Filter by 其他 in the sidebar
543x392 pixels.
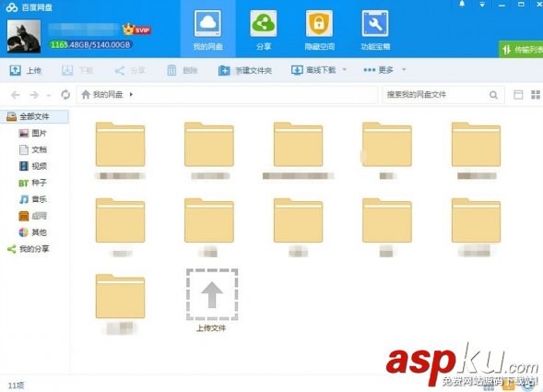coord(33,232)
